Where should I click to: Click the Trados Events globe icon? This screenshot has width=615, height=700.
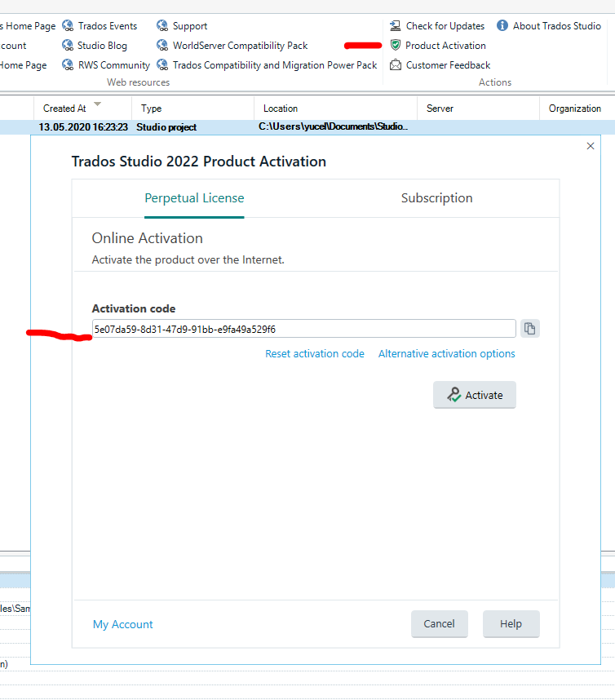[x=68, y=25]
